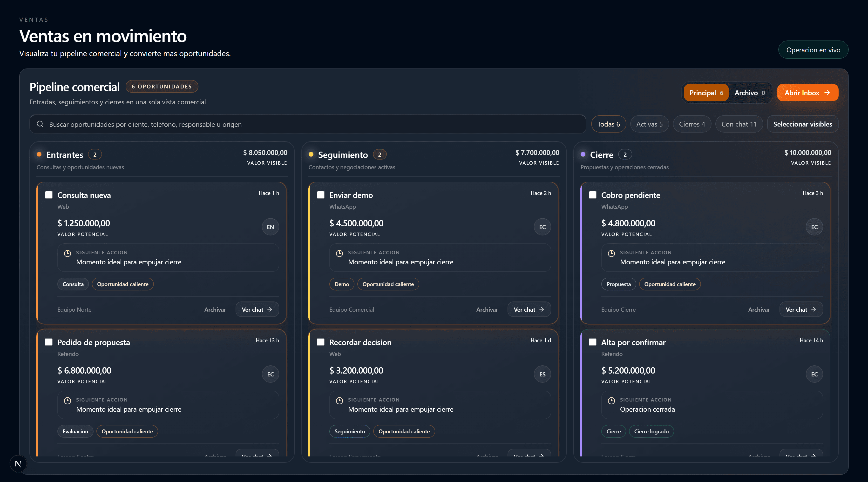The image size is (868, 482).
Task: Click the clock icon in Cobro pendiente card
Action: [x=611, y=253]
